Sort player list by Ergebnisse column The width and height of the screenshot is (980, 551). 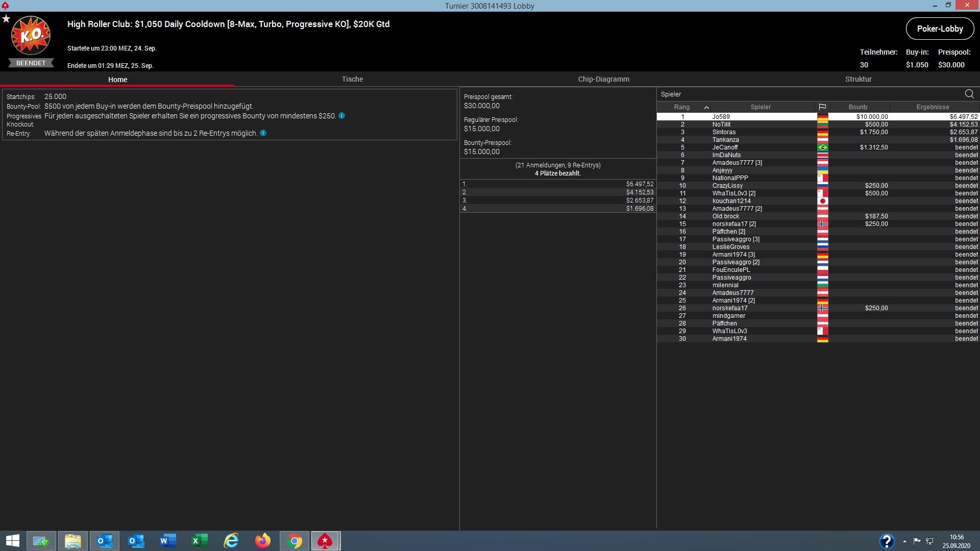(933, 107)
